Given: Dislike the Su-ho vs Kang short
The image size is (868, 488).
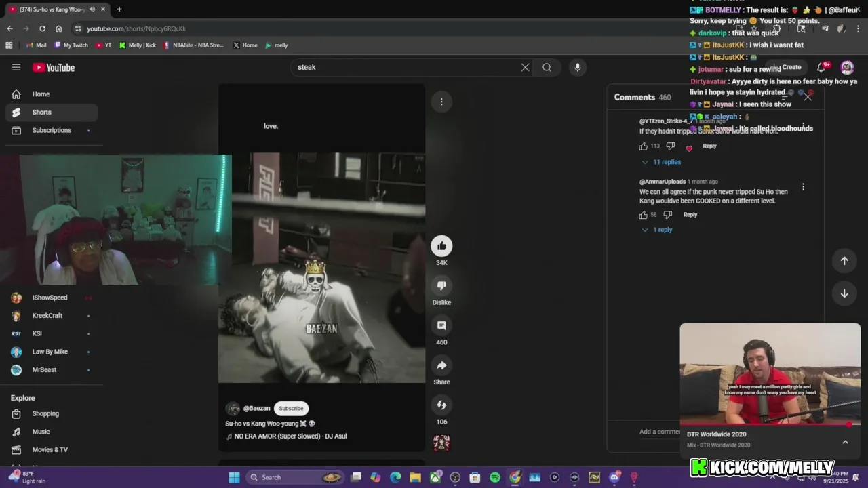Looking at the screenshot, I should click(x=441, y=286).
